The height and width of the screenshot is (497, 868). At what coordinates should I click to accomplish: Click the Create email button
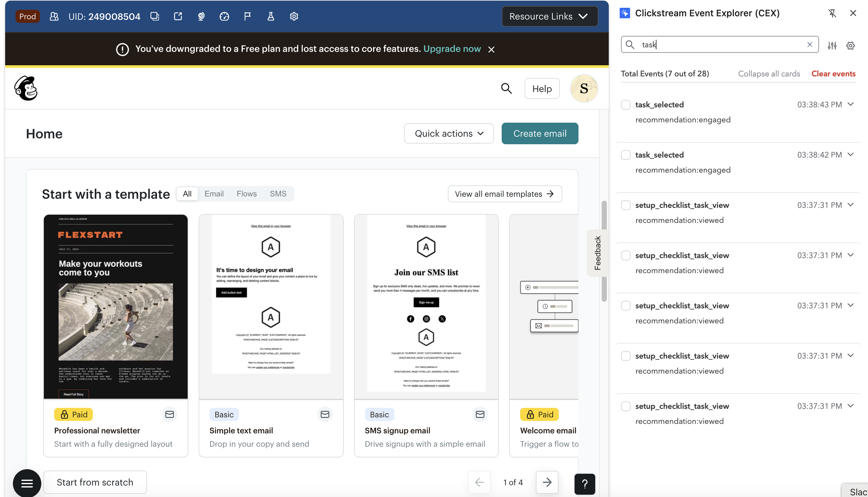click(540, 133)
